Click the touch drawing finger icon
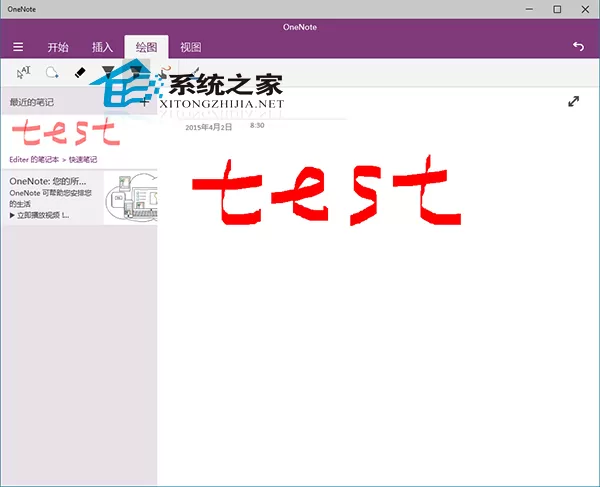The height and width of the screenshot is (487, 600). (165, 72)
